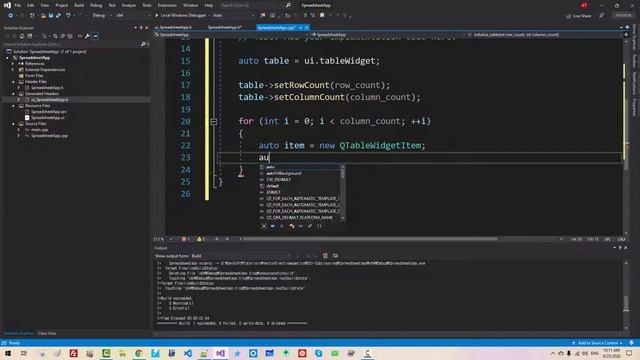This screenshot has height=360, width=640.
Task: Select SpreadsheetApp.h in Header Files
Action: coord(47,88)
